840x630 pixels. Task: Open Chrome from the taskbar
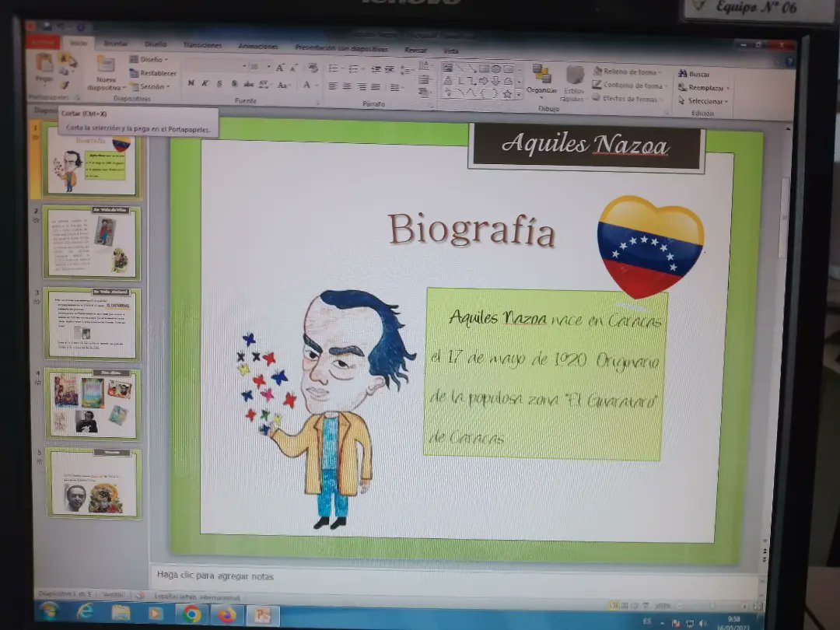(192, 614)
